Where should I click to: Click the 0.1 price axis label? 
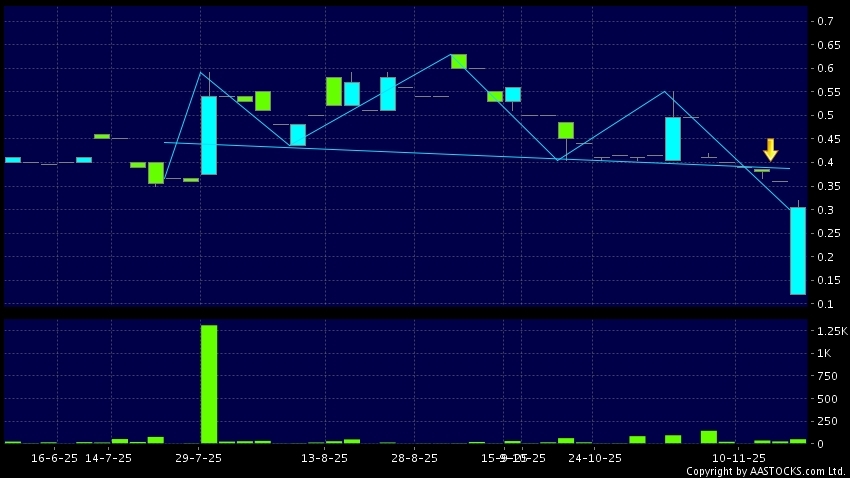826,304
